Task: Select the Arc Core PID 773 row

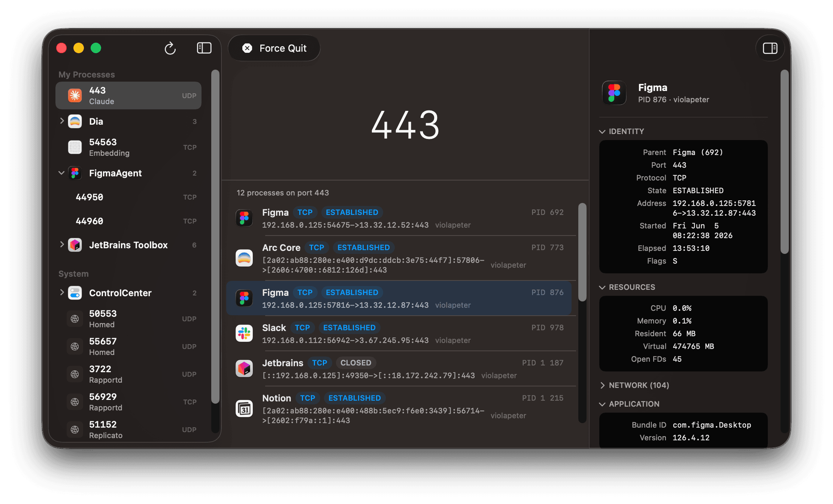Action: click(399, 258)
